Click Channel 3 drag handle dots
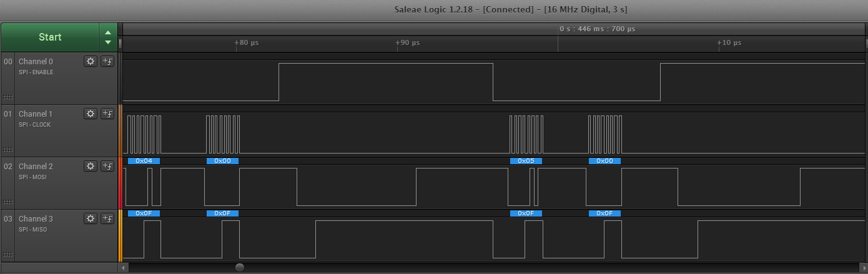Viewport: 868px width, 274px height. 8,255
